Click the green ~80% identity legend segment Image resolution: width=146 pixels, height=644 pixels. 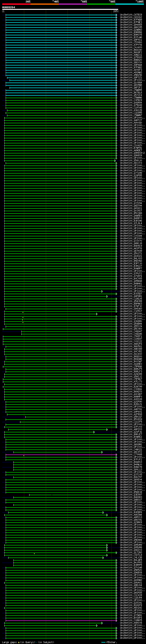point(101,4)
